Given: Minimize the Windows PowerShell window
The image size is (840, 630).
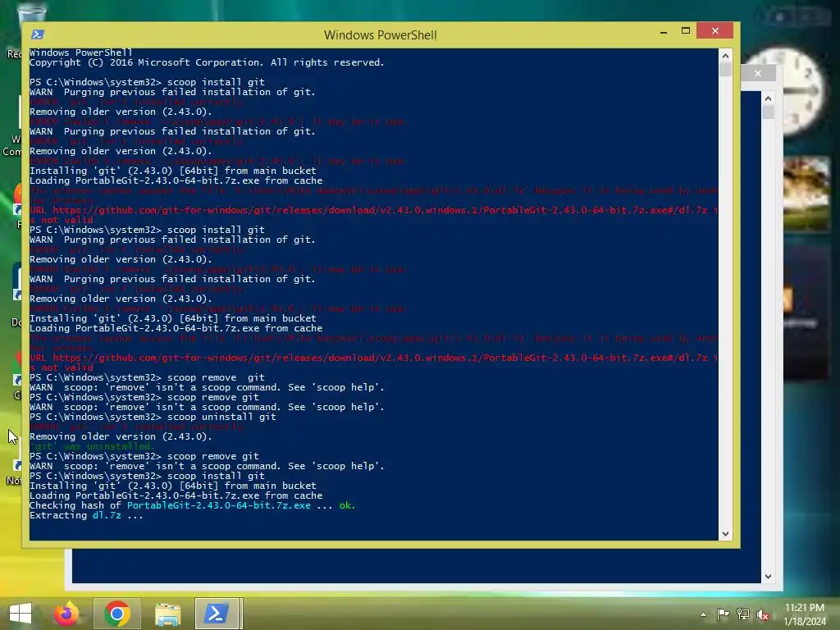Looking at the screenshot, I should tap(663, 32).
